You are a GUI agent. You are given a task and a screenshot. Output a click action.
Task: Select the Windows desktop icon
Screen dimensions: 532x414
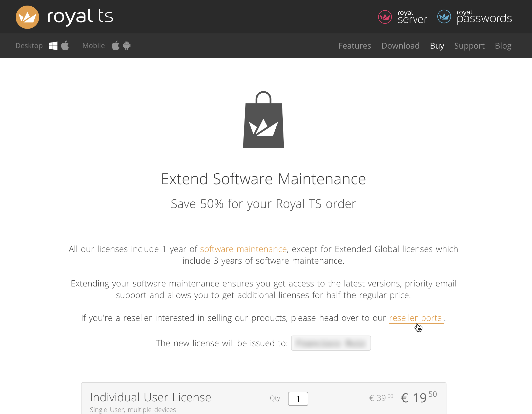tap(53, 46)
